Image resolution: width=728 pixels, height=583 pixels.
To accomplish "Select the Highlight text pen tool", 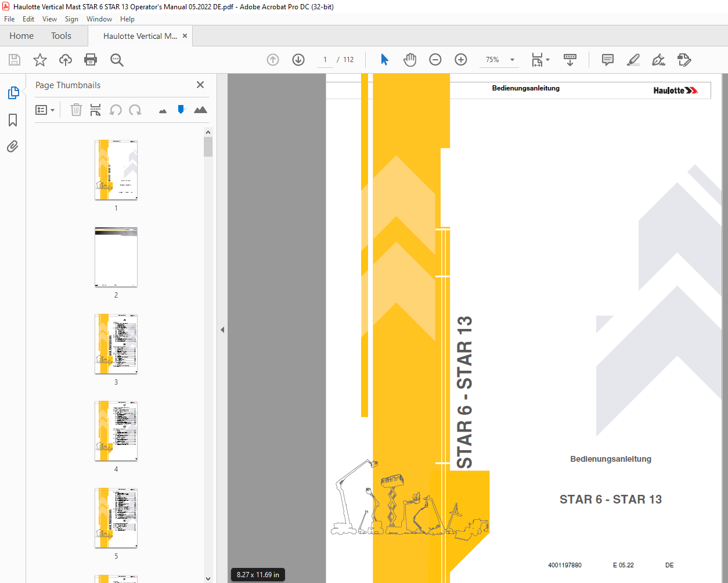I will 633,60.
